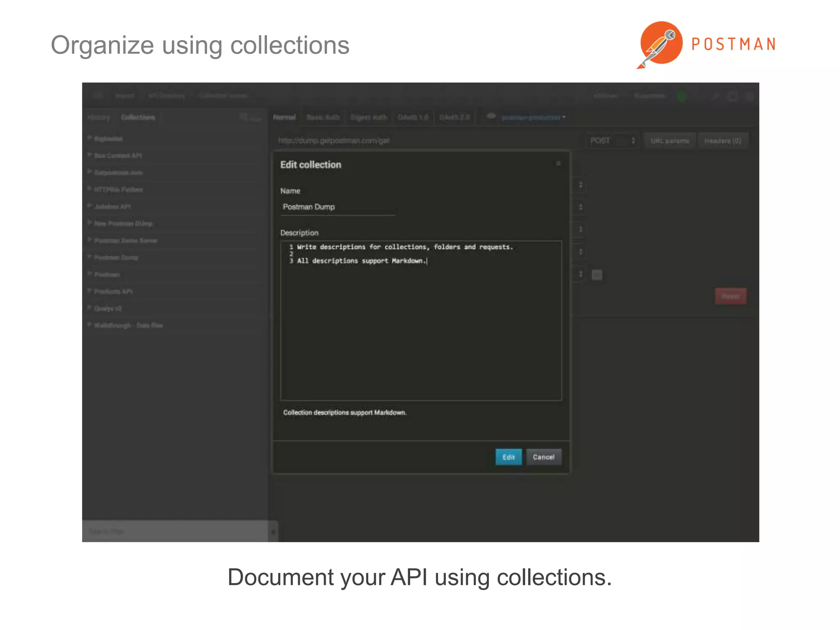Open the environment selector dropdown
Screen dimensions: 840x630
click(534, 117)
